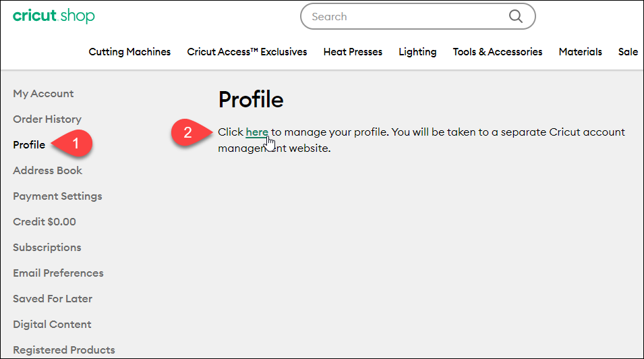This screenshot has height=359, width=644.
Task: Type in the Search input field
Action: 405,17
